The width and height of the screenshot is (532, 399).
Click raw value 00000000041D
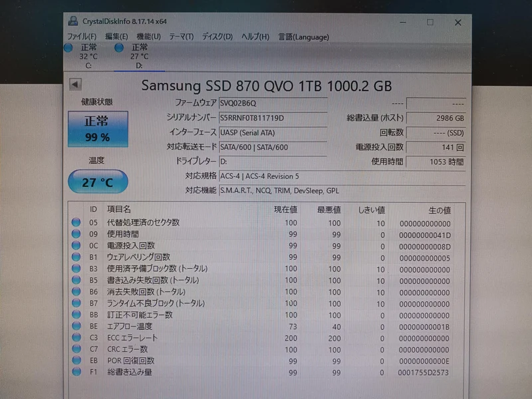[x=425, y=235]
